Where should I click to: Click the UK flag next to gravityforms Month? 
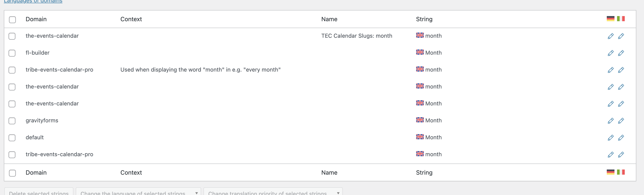pyautogui.click(x=420, y=120)
